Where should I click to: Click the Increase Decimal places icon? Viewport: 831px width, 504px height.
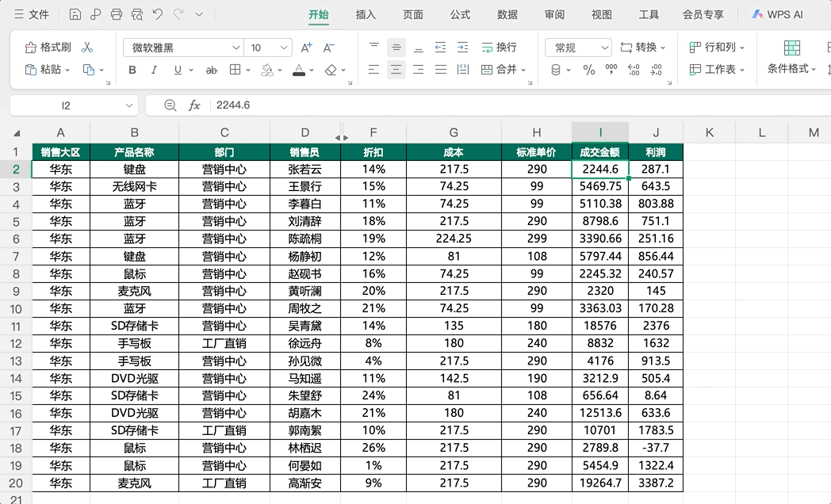coord(634,70)
